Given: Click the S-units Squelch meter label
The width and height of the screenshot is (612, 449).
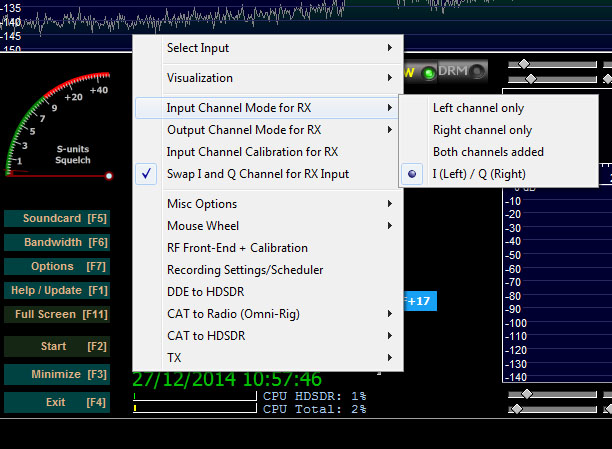Looking at the screenshot, I should [x=73, y=155].
